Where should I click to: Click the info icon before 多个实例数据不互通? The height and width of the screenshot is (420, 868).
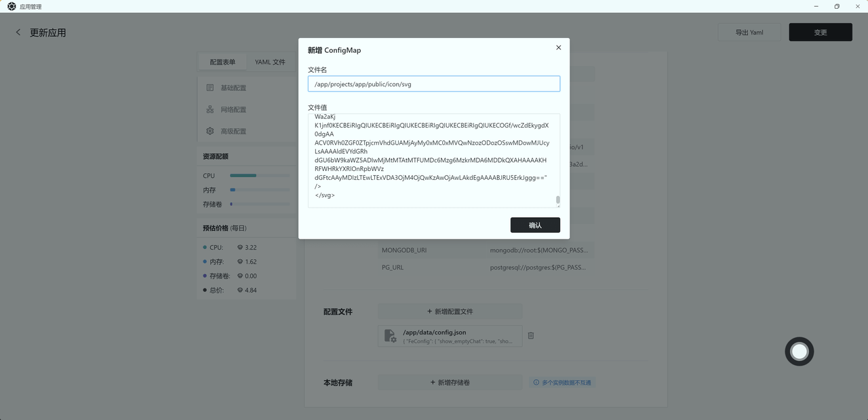536,382
